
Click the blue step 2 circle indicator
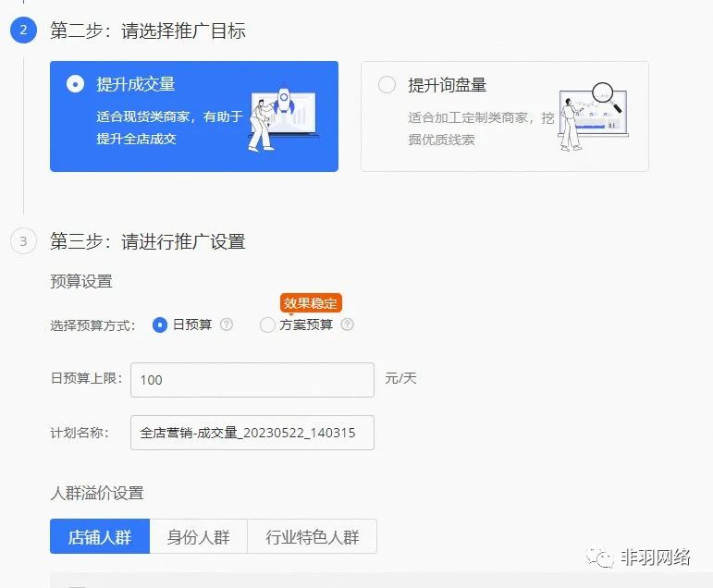coord(23,31)
